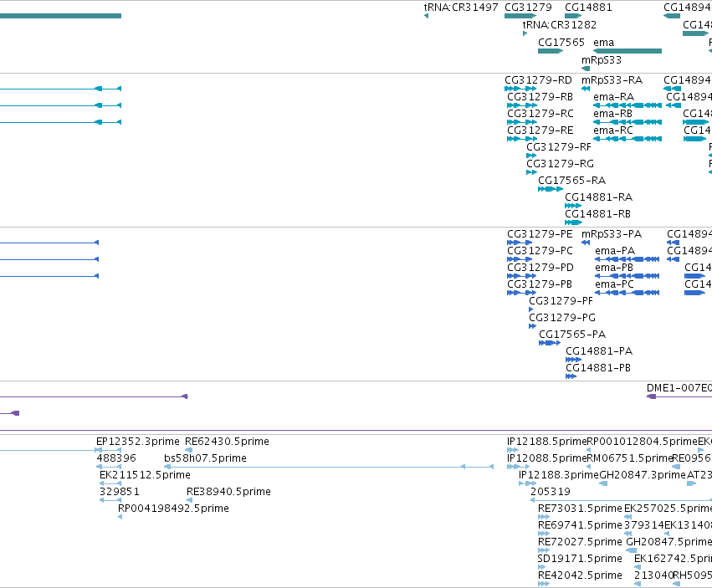Select the 205319 alignment label
The width and height of the screenshot is (712, 588).
[x=551, y=492]
